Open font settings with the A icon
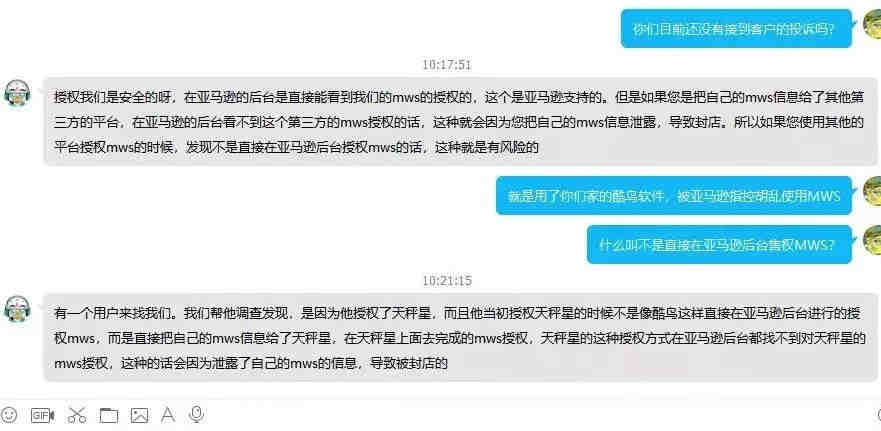 pos(167,415)
